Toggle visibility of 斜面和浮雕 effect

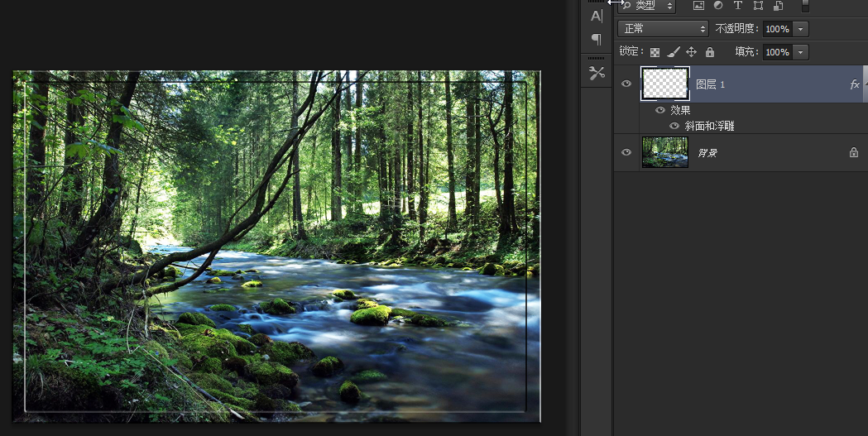point(674,126)
